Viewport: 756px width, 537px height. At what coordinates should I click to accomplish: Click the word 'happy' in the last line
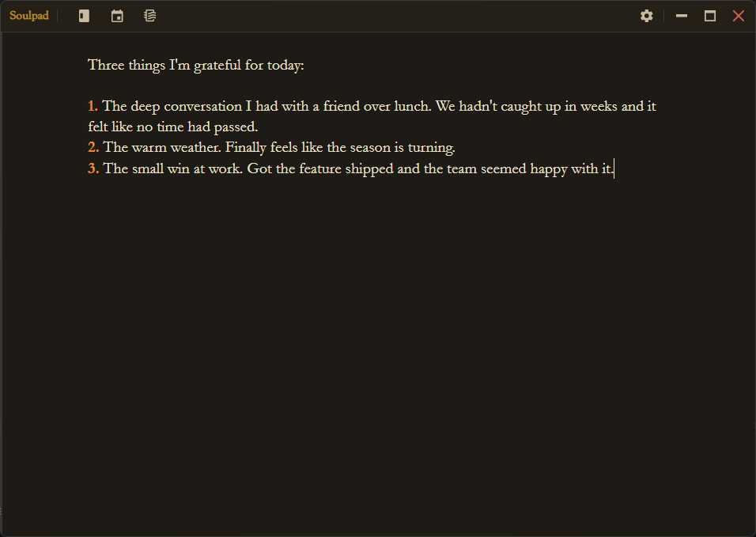click(549, 168)
